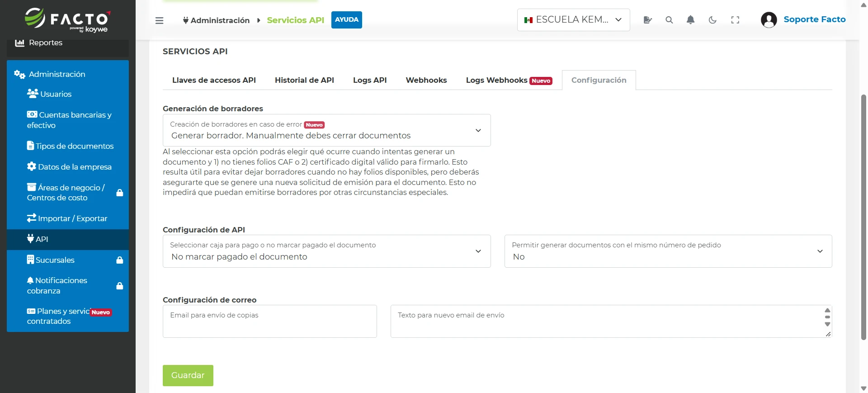Enter fullscreen with the expand icon
Screen dimensions: 868x393
point(735,20)
